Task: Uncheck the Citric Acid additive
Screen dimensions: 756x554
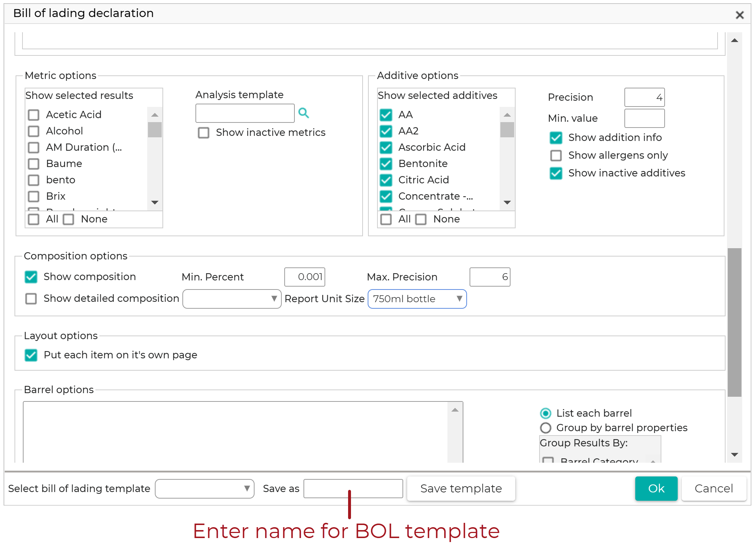Action: [386, 180]
